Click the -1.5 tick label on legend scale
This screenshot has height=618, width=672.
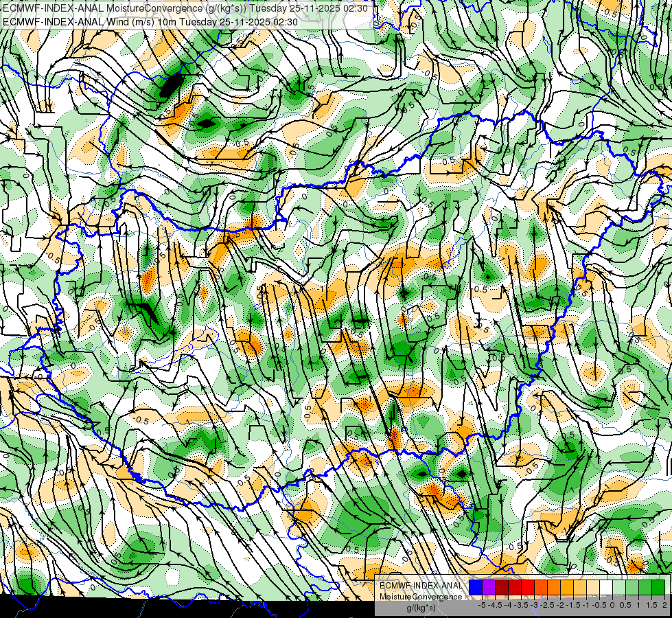(573, 605)
